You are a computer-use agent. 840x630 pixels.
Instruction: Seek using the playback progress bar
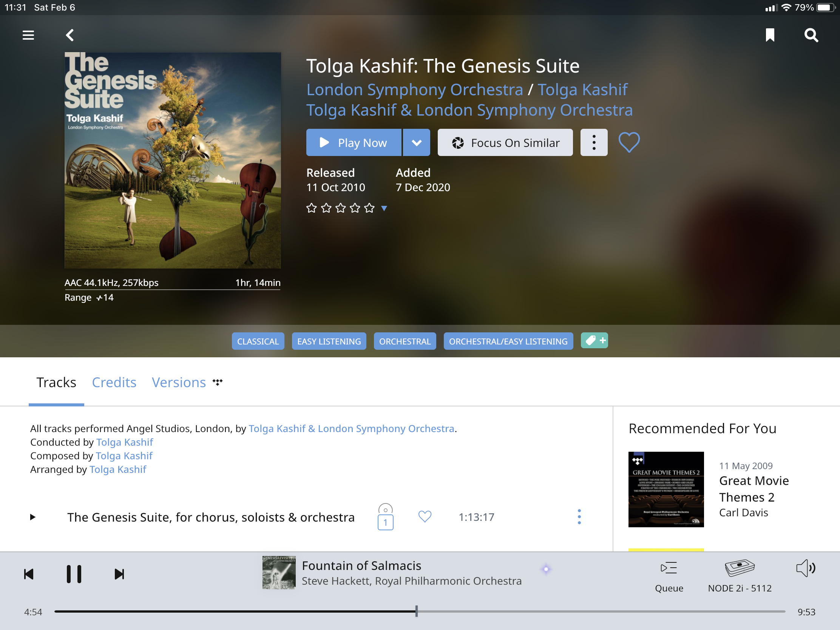click(420, 611)
